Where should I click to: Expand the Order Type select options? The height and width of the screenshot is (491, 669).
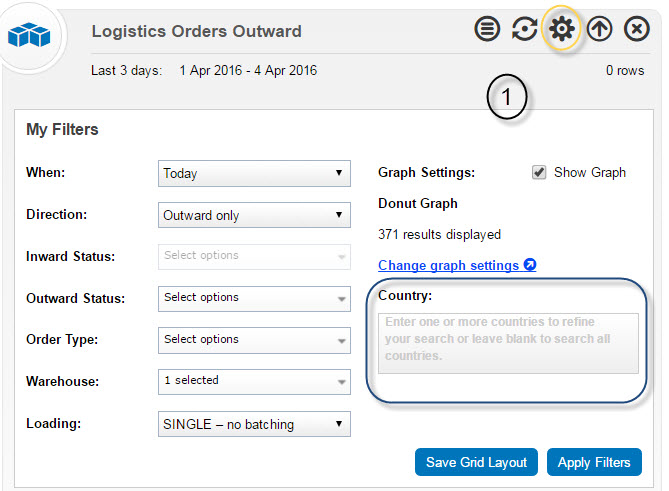click(x=254, y=340)
